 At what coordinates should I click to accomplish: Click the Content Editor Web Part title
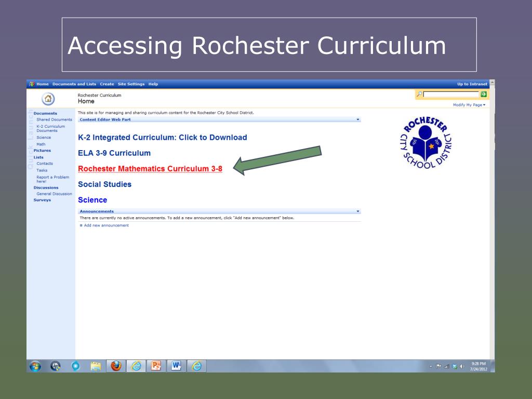pos(105,119)
